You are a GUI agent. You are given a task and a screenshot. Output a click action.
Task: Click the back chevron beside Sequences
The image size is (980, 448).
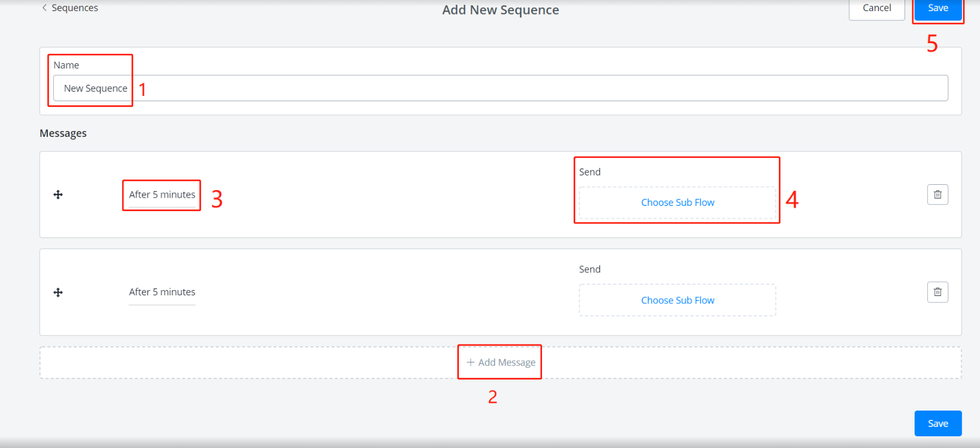[44, 8]
